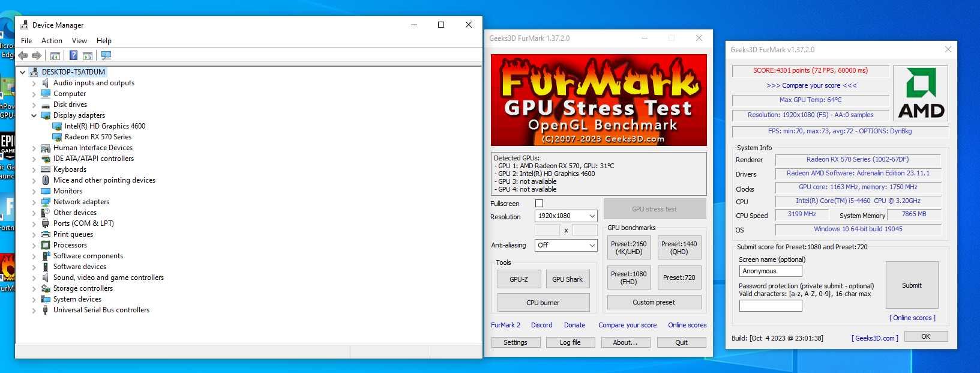Launch GPU Shark from FurMark Tools
Viewport: 980px width, 373px height.
(568, 279)
